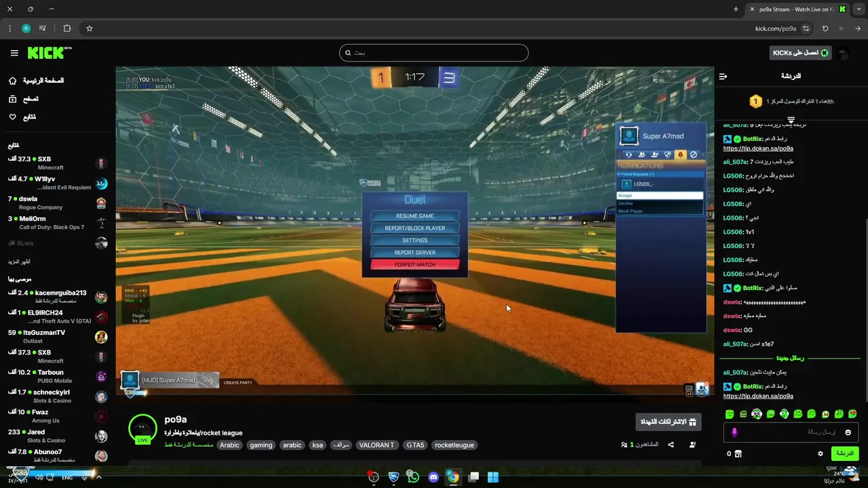868x488 pixels.
Task: Open the tip.dokan.sa/po9a link
Action: 758,396
